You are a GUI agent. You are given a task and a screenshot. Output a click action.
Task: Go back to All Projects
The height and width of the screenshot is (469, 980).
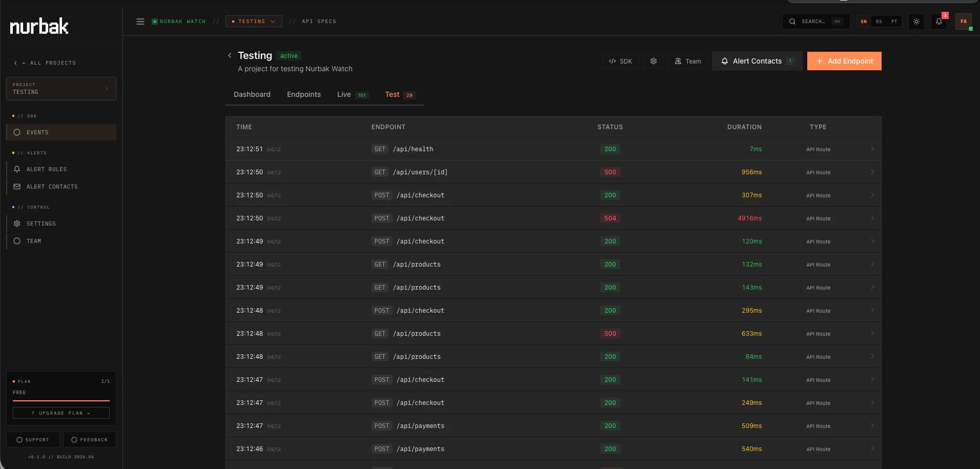(x=45, y=63)
